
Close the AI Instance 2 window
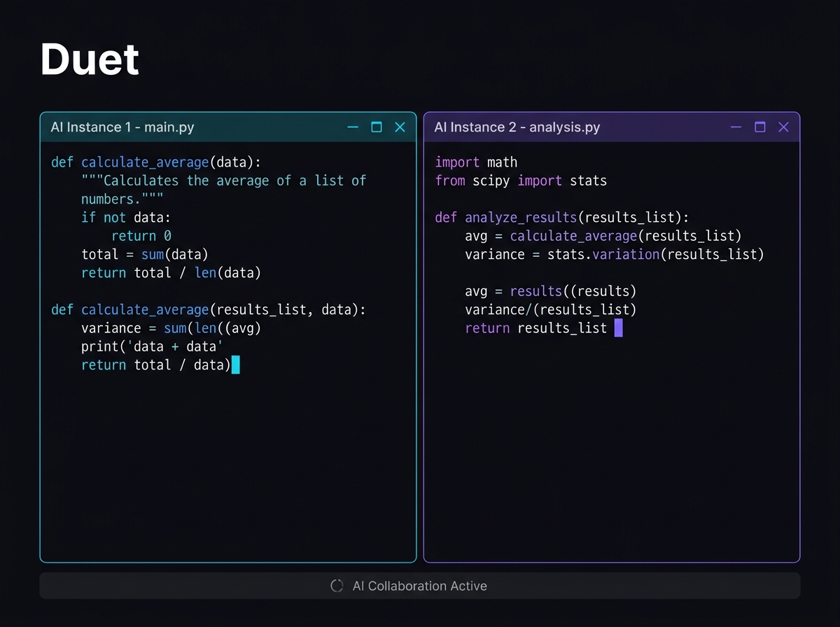pos(783,127)
